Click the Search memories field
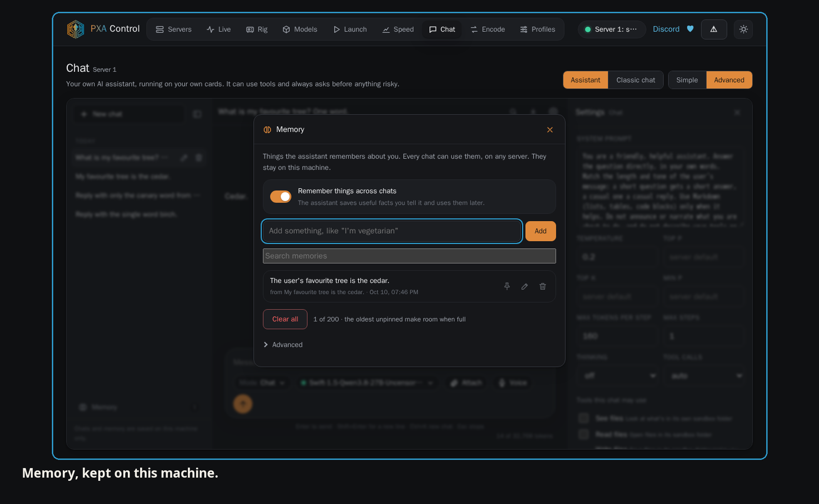Image resolution: width=819 pixels, height=504 pixels. [x=409, y=256]
